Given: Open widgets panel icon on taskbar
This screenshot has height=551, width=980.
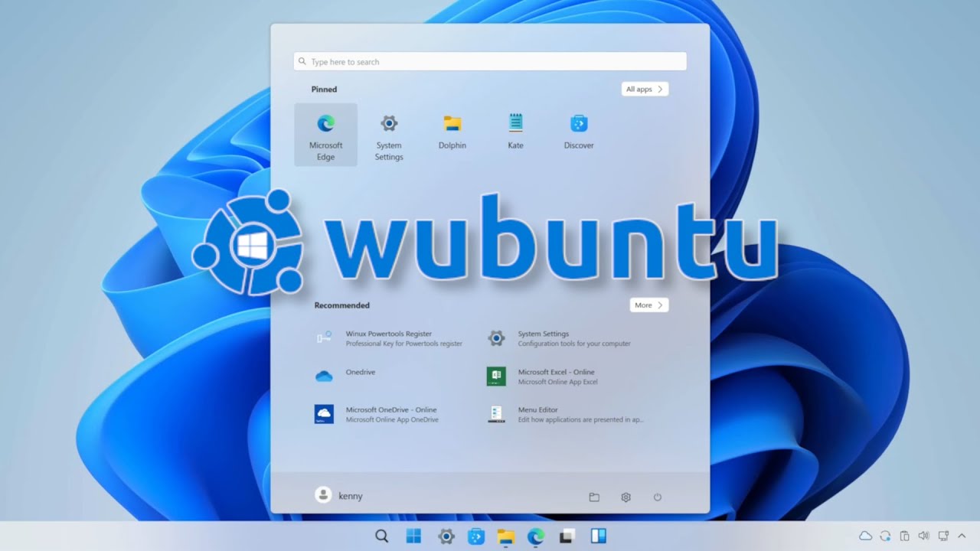Looking at the screenshot, I should [598, 536].
